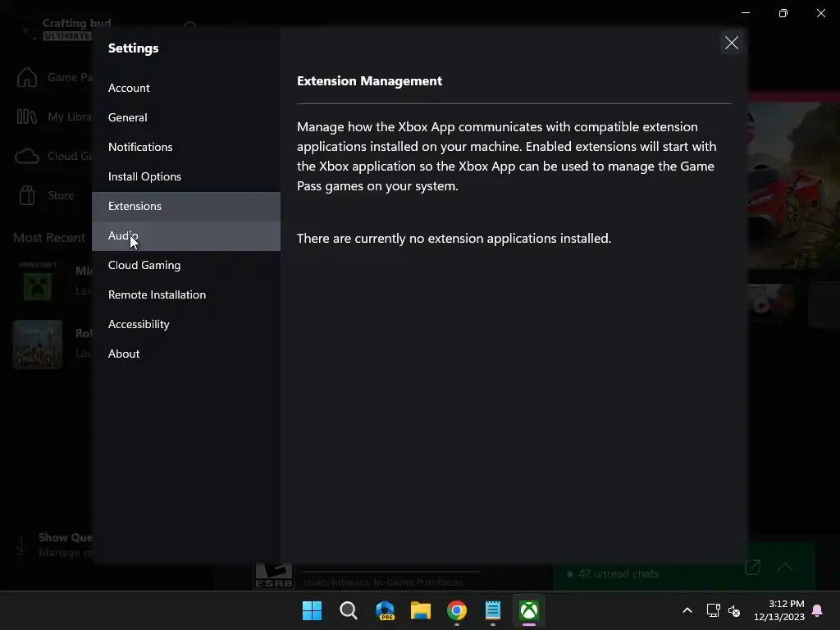Image resolution: width=840 pixels, height=630 pixels.
Task: Open File Explorer from taskbar
Action: tap(421, 610)
